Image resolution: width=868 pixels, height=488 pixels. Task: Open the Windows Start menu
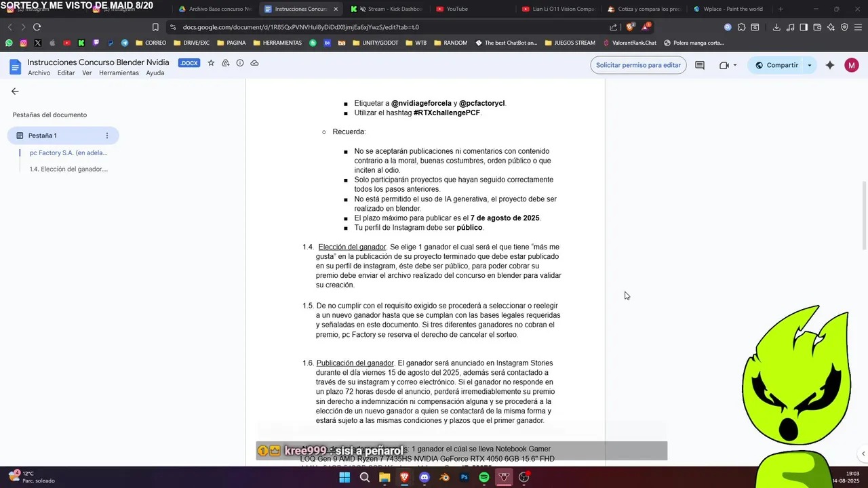pyautogui.click(x=344, y=477)
